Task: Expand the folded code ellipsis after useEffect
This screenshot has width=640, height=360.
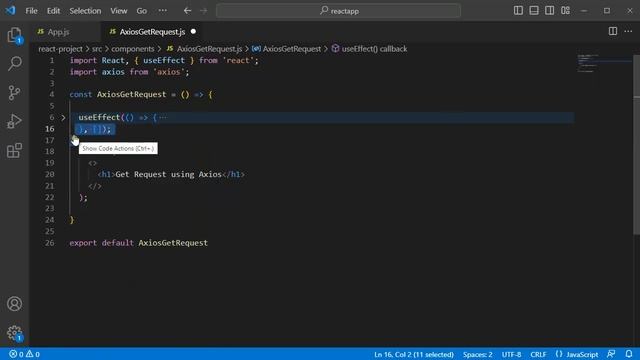Action: point(163,118)
